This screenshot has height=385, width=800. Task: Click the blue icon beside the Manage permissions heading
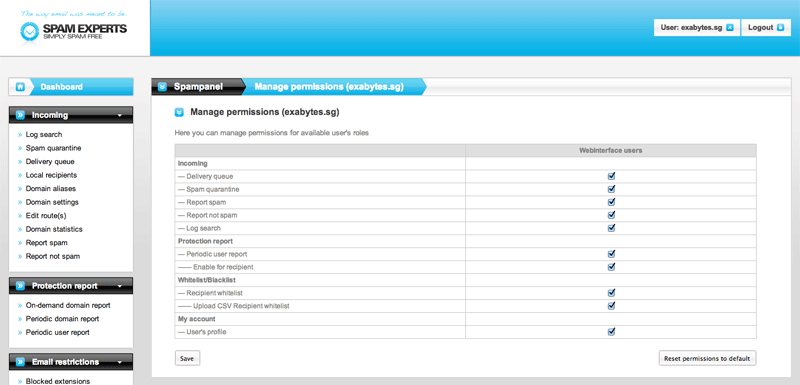coord(179,112)
